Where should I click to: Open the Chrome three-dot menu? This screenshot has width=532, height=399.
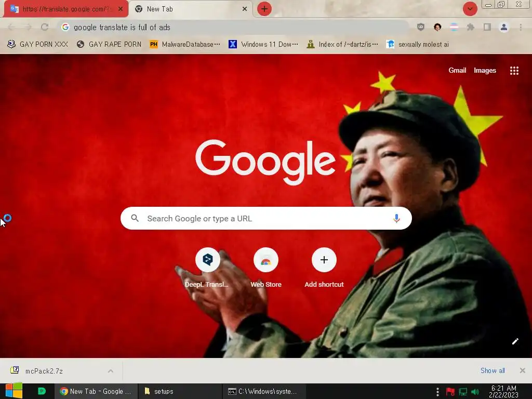521,27
